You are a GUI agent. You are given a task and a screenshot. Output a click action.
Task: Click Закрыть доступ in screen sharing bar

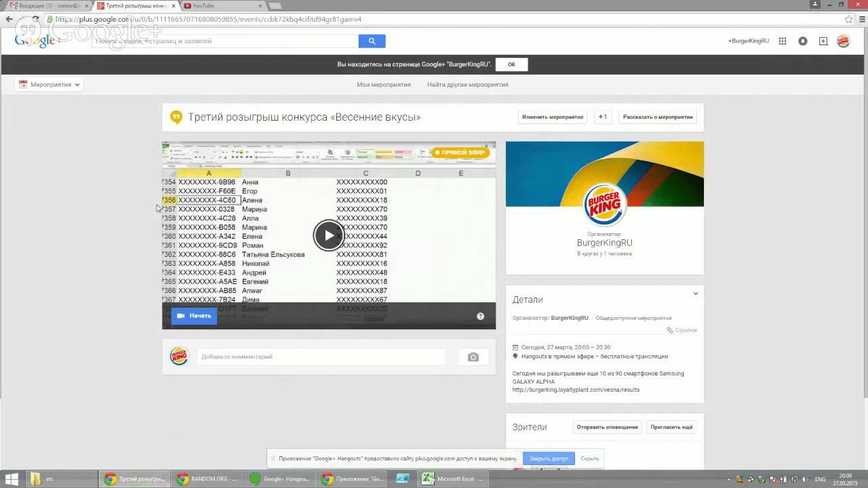(549, 458)
